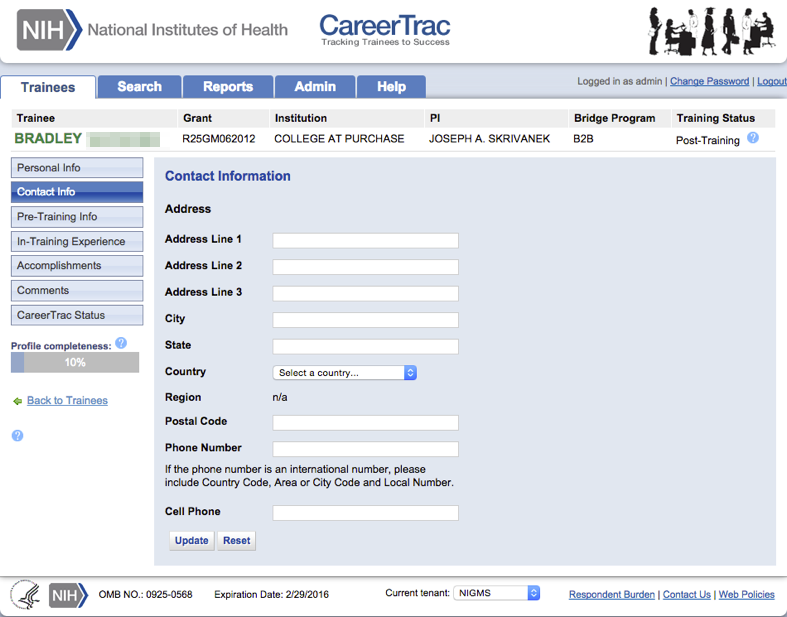Open the Current tenant NIGMS dropdown
Viewport: 787px width, 617px height.
tap(496, 593)
